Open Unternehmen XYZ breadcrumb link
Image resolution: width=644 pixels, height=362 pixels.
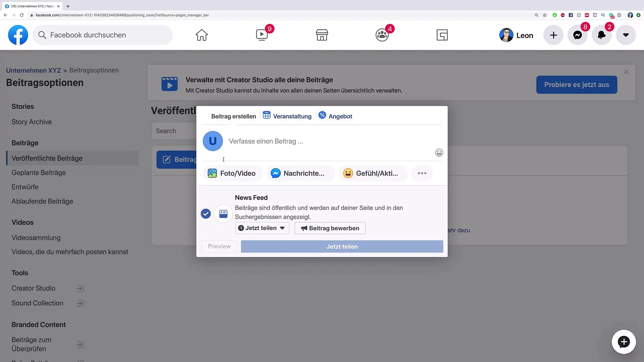(x=34, y=70)
